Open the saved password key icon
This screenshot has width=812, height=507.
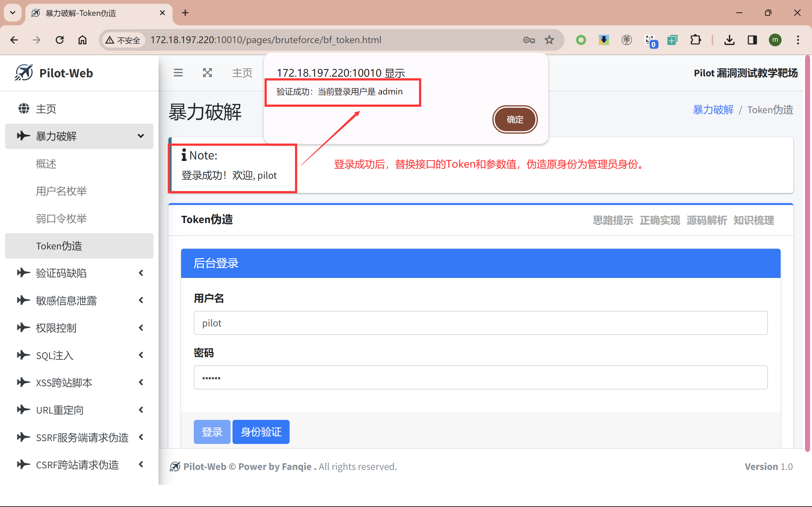pos(529,40)
